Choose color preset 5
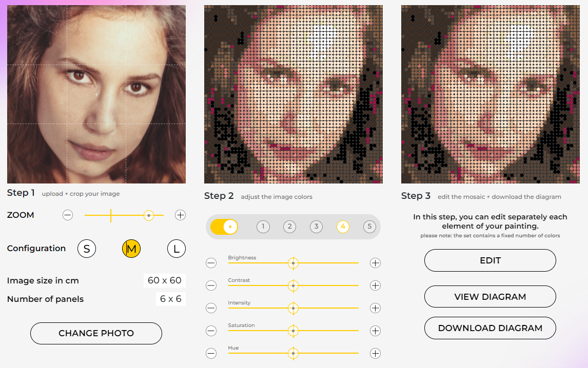Screen dimensions: 588x368 click(369, 227)
